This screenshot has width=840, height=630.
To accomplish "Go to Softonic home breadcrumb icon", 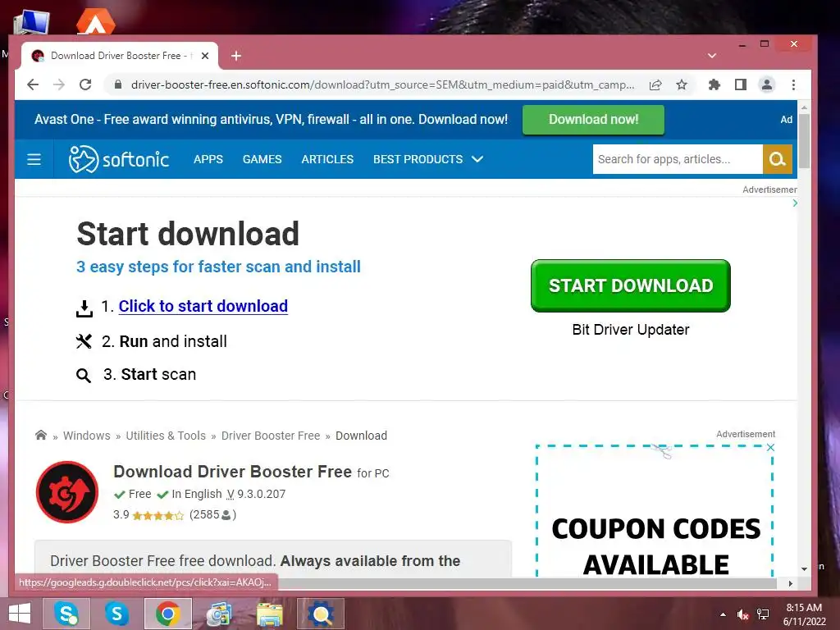I will click(x=41, y=435).
